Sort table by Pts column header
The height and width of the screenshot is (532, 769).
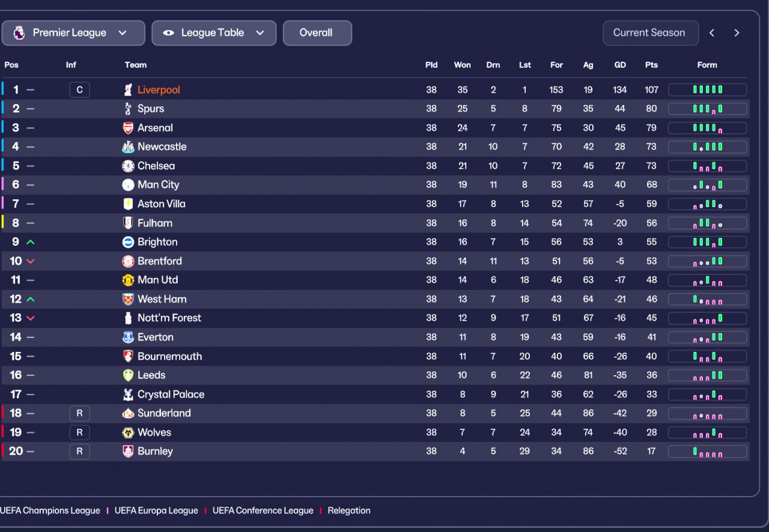click(x=651, y=65)
